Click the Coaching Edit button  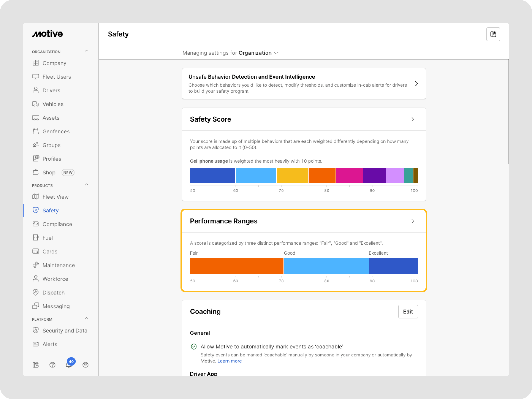click(x=408, y=311)
